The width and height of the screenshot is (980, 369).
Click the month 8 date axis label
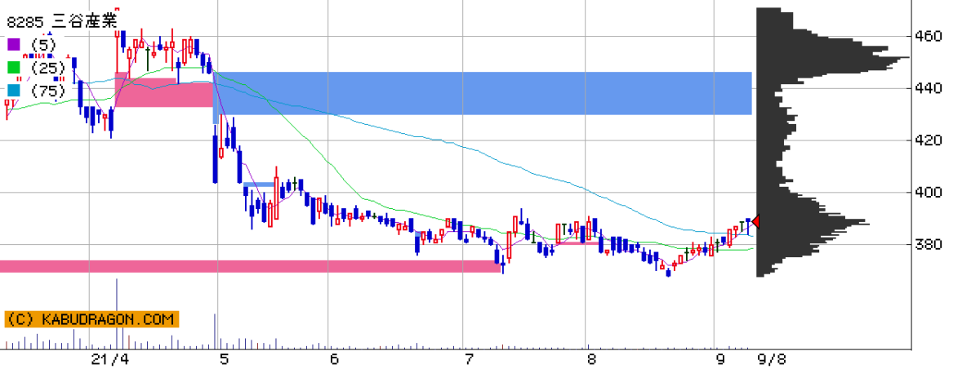click(591, 359)
